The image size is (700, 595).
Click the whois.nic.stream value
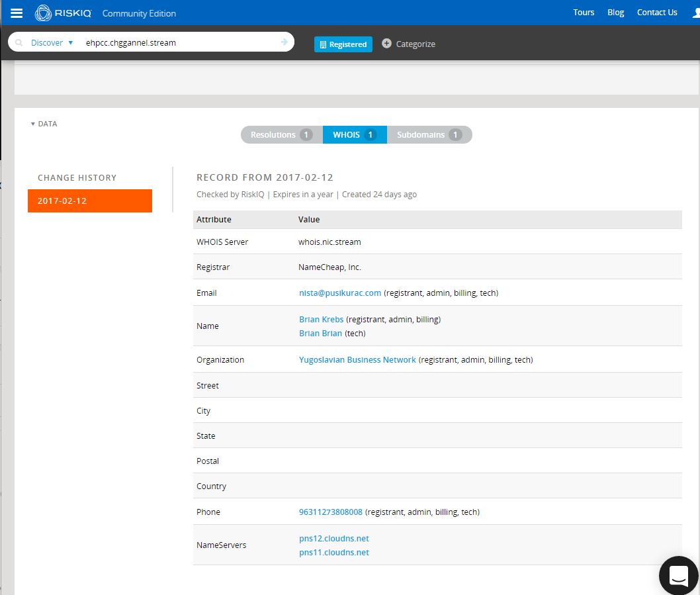tap(329, 242)
